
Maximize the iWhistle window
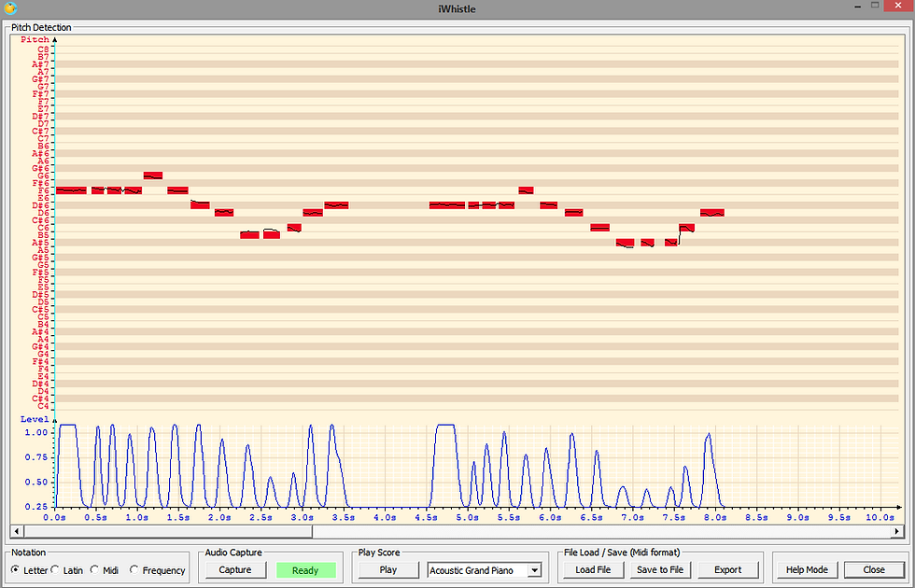pos(875,6)
